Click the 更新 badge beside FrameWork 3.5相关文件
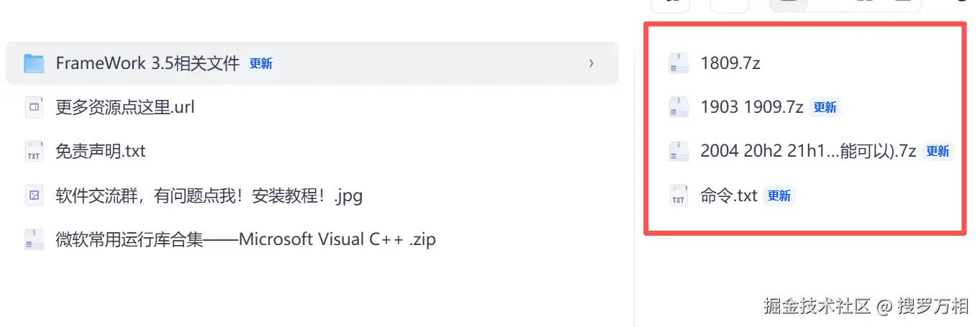This screenshot has height=327, width=980. (x=261, y=63)
